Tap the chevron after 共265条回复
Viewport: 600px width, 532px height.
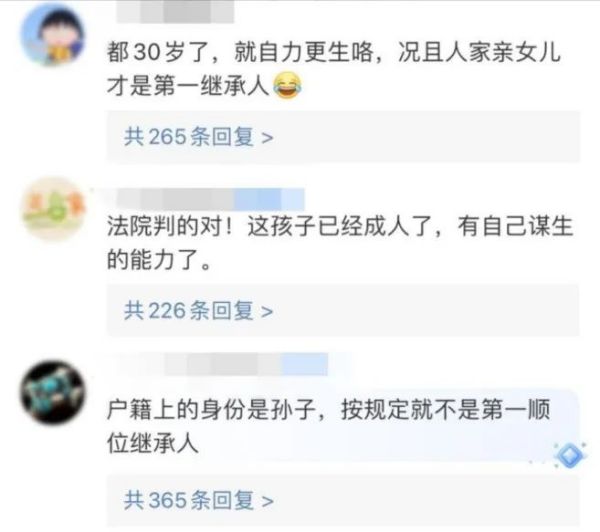point(267,138)
